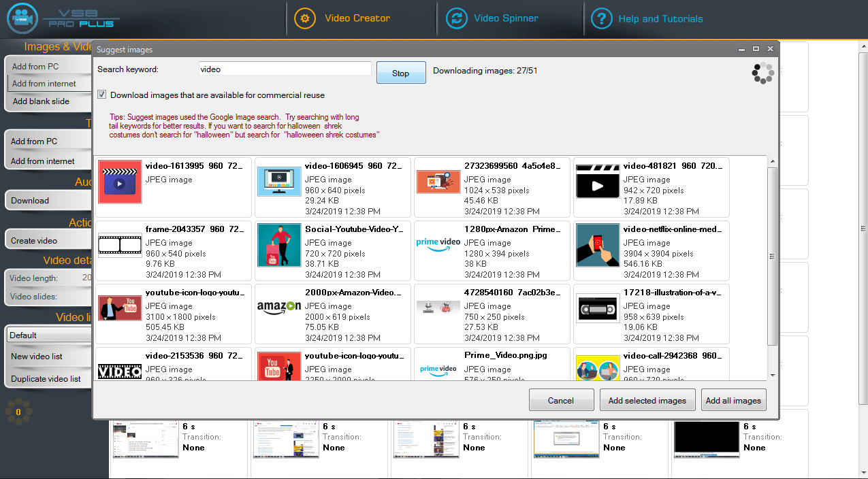Select the video-netflix-online-media thumbnail

tap(598, 245)
